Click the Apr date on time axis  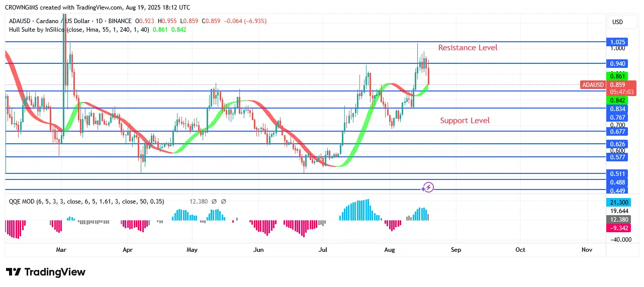pyautogui.click(x=128, y=249)
